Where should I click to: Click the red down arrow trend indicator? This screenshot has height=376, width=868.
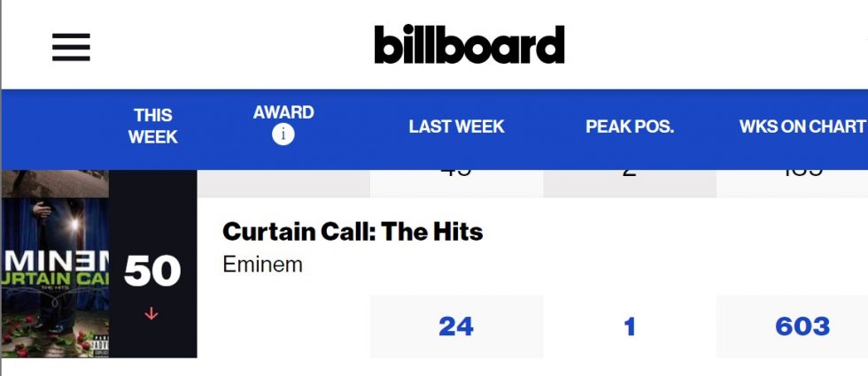point(151,314)
